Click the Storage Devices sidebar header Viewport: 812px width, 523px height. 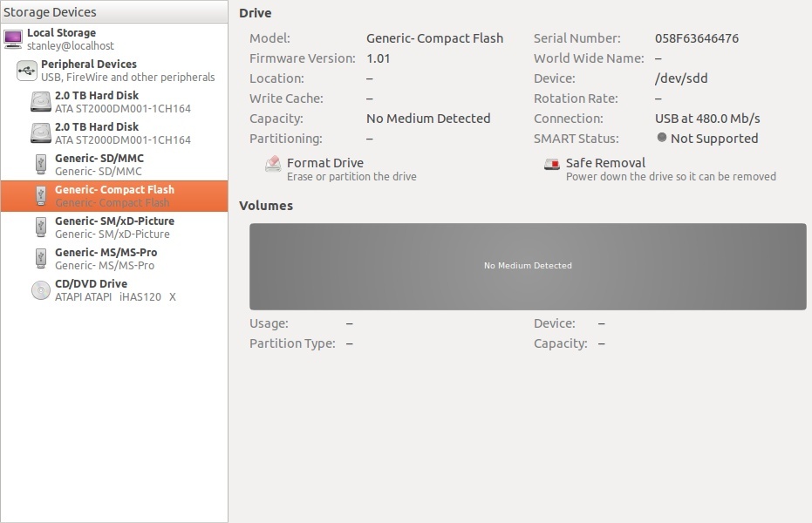point(50,12)
